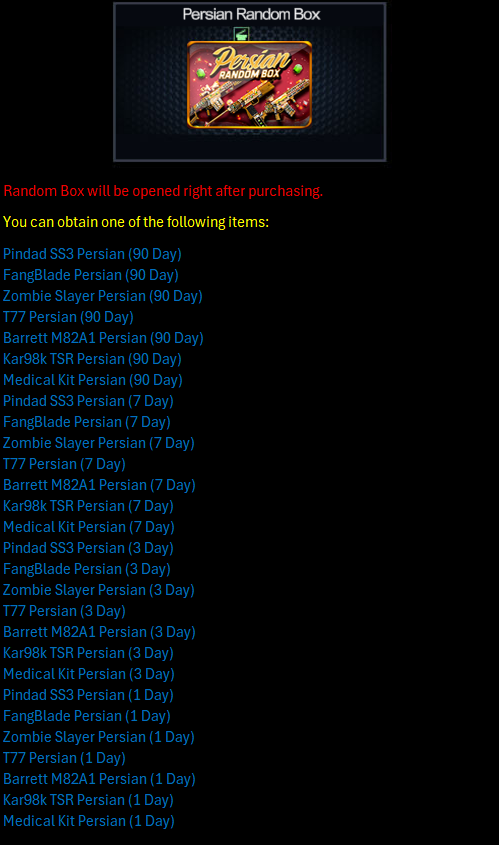Select FangBlade Persian (90 Day) item

click(x=91, y=275)
